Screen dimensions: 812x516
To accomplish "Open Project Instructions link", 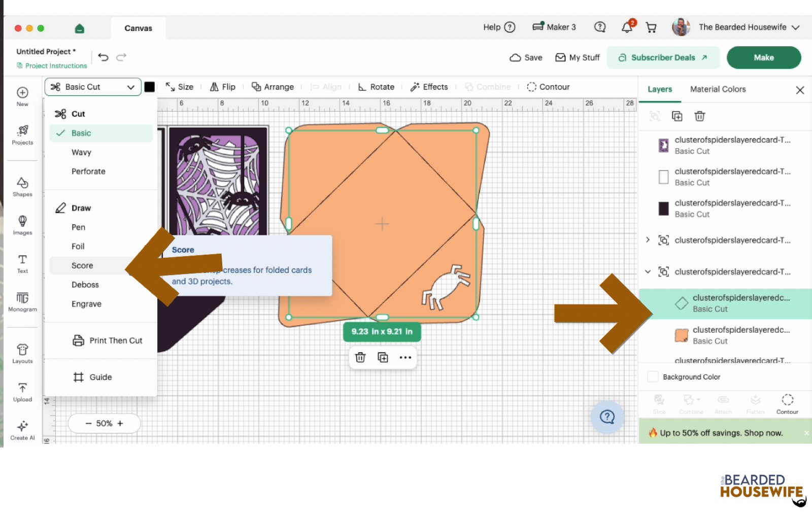I will pos(52,65).
